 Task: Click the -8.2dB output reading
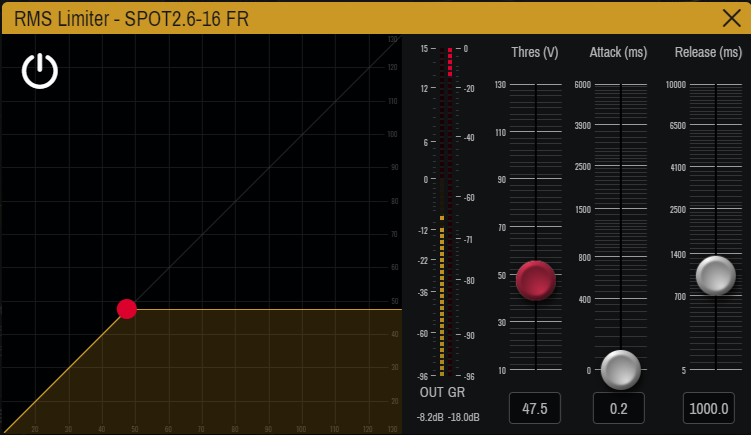tap(430, 417)
